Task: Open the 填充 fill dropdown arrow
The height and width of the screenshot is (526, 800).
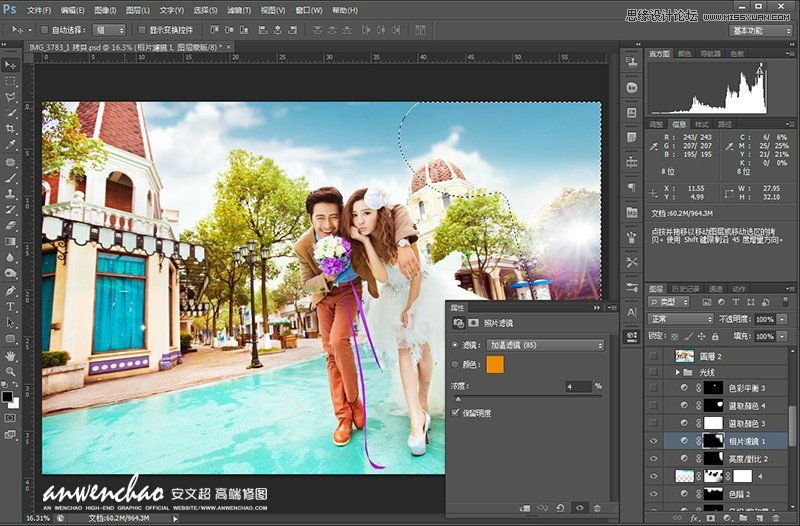Action: pyautogui.click(x=783, y=336)
